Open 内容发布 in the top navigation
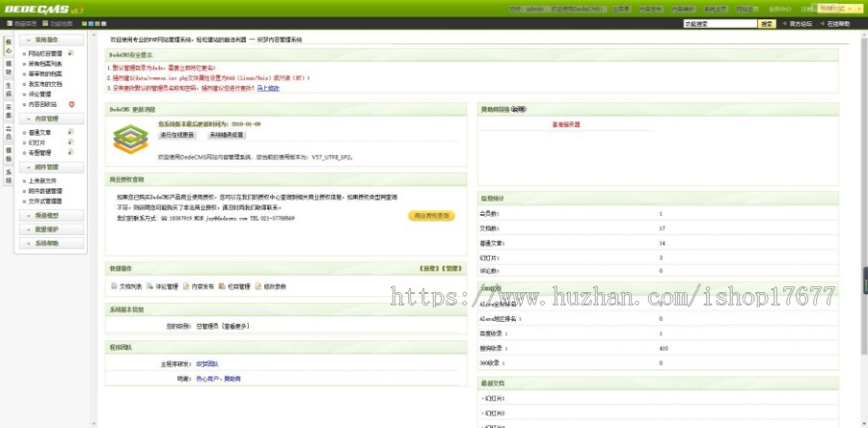The width and height of the screenshot is (868, 428). [x=650, y=10]
